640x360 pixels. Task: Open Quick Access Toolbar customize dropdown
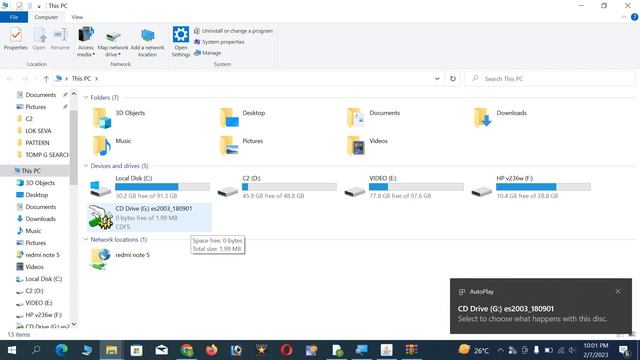[39, 6]
